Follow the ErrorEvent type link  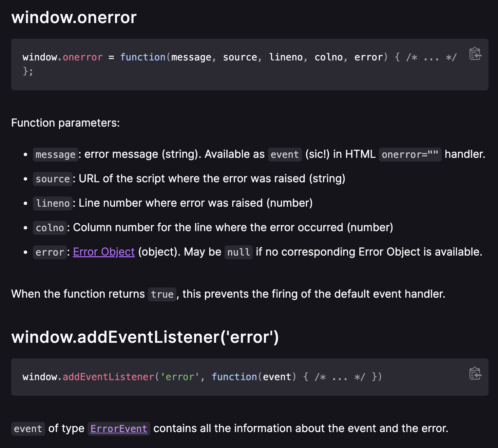pyautogui.click(x=119, y=428)
